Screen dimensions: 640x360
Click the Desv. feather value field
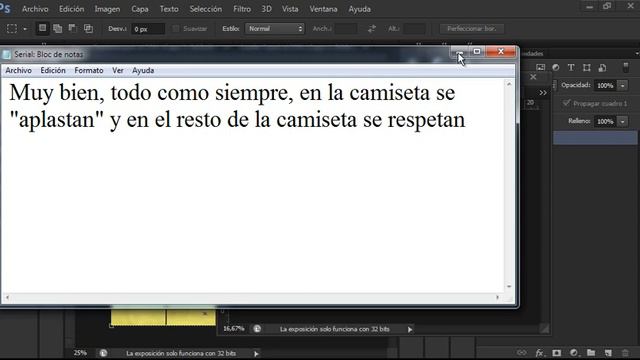click(x=148, y=29)
